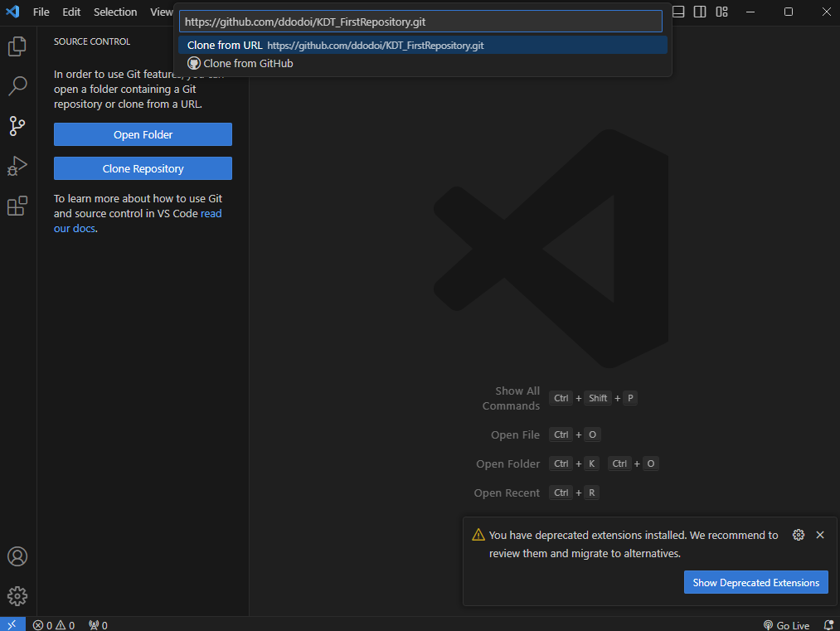This screenshot has width=840, height=631.
Task: Click the Show All Commands label
Action: pos(511,398)
